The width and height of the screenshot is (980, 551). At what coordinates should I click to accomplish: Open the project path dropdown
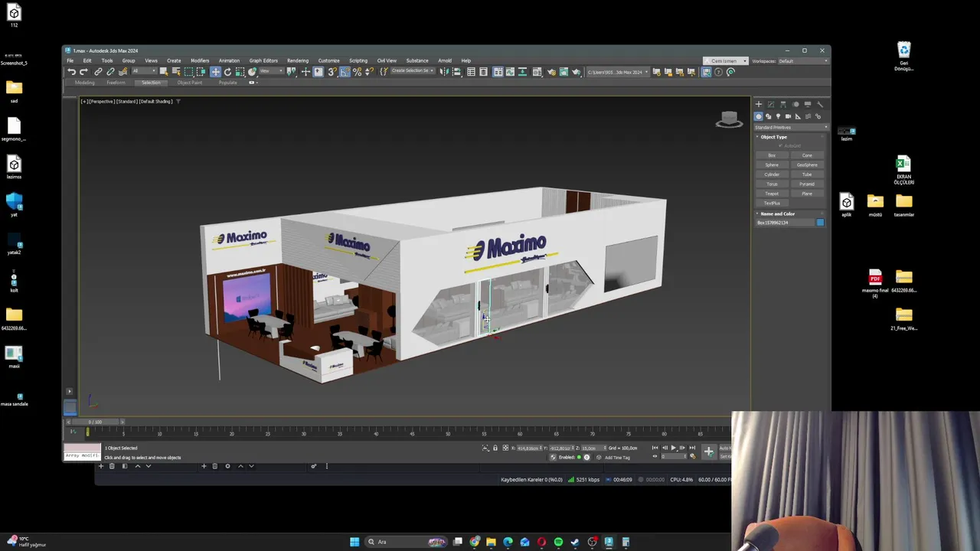(x=618, y=72)
